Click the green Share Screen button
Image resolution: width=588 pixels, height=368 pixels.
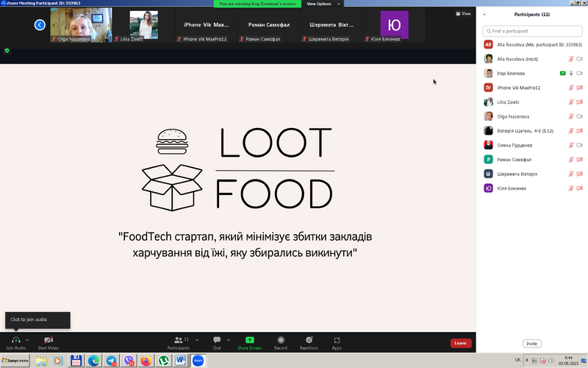(249, 343)
